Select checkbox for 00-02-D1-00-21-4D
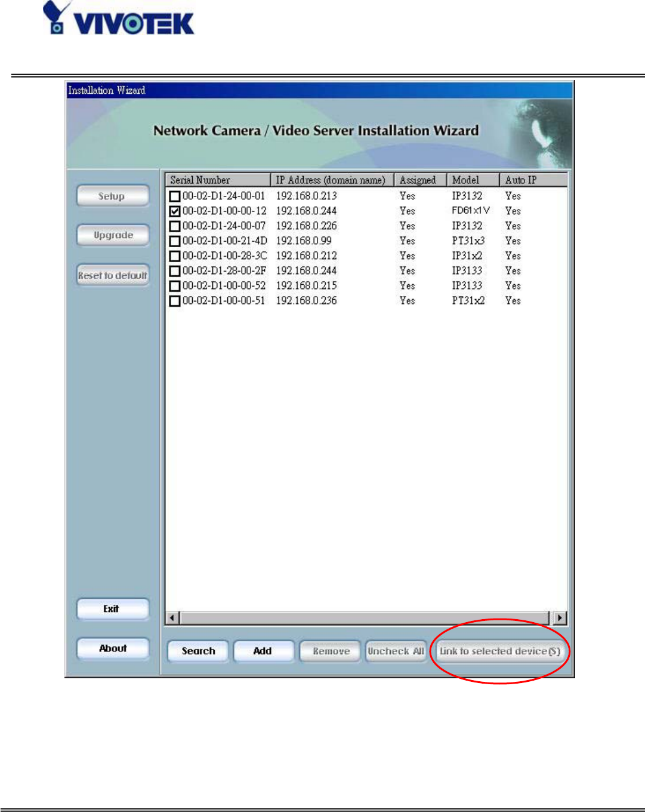This screenshot has height=812, width=645. point(175,241)
